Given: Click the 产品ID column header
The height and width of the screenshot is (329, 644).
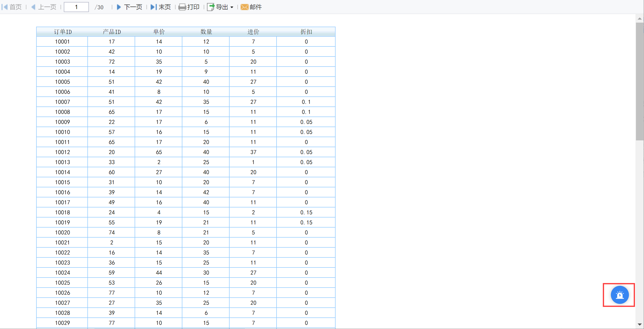Looking at the screenshot, I should tap(112, 32).
